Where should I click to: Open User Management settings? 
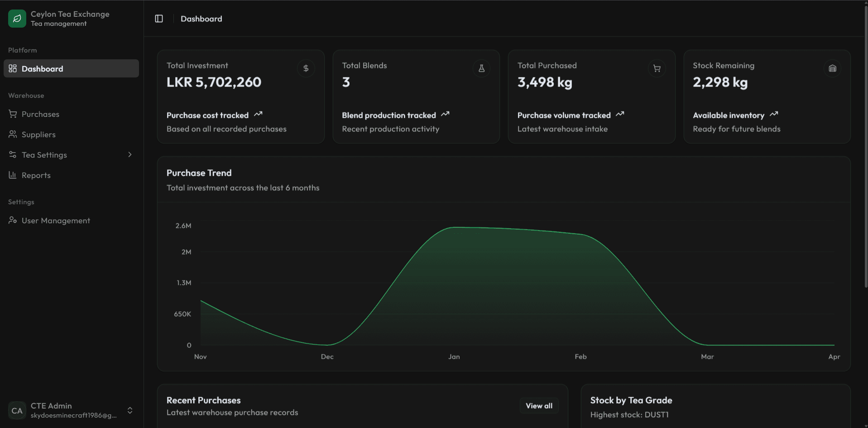point(56,221)
